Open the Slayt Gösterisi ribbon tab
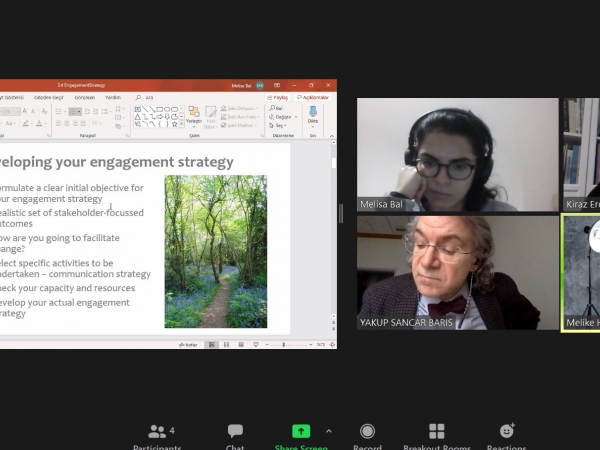 pyautogui.click(x=12, y=98)
